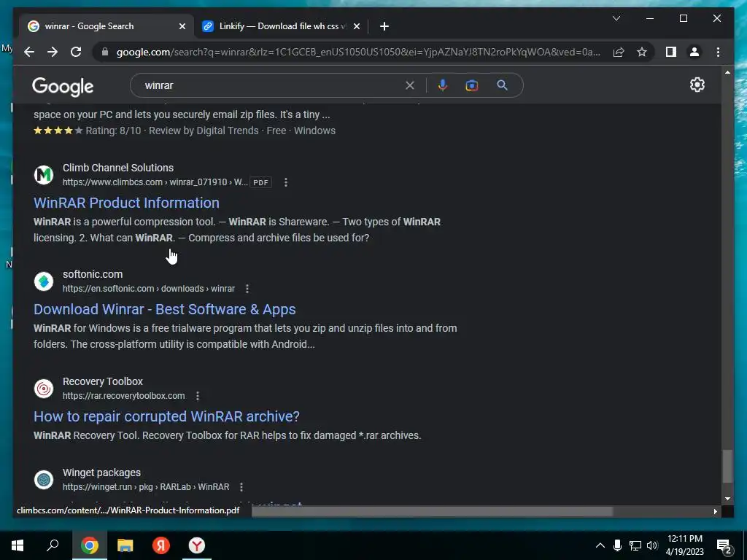
Task: Open How to repair corrupted WinRAR archive
Action: tap(166, 416)
